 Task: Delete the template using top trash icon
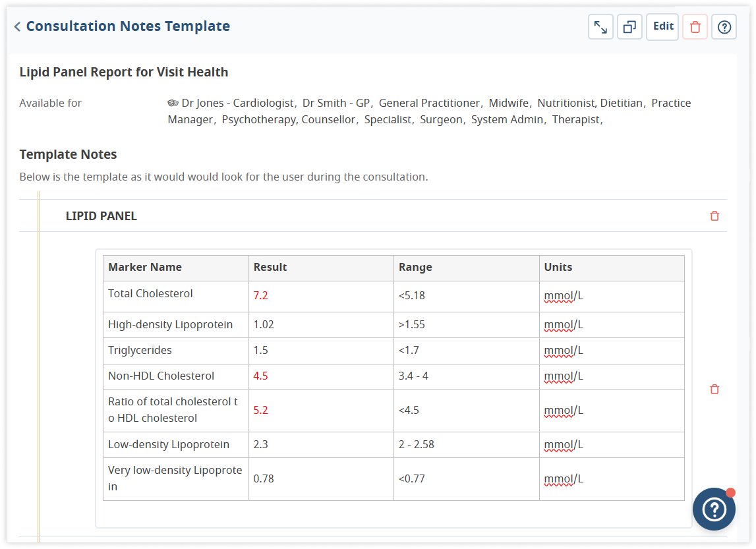tap(695, 27)
